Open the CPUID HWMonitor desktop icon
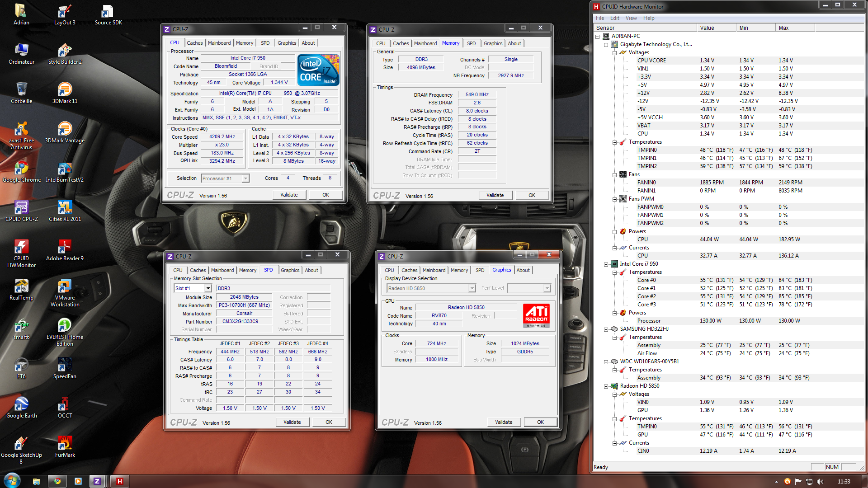The height and width of the screenshot is (488, 868). [x=21, y=248]
